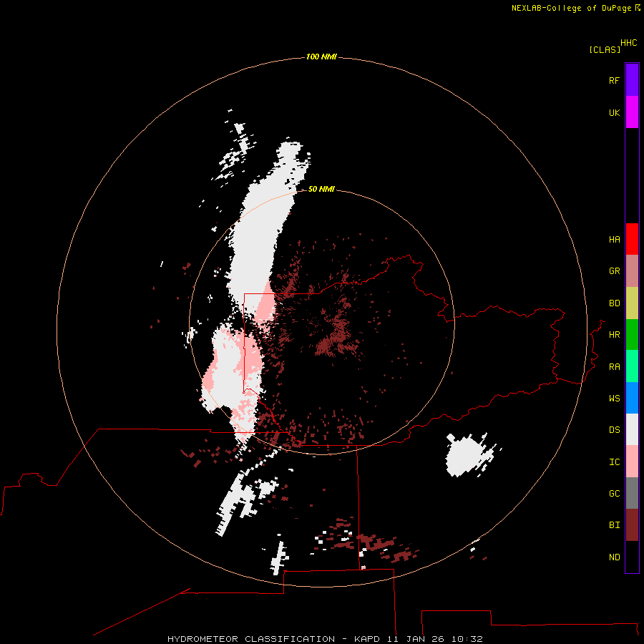Click the HR legend label
The image size is (644, 644).
(x=614, y=335)
